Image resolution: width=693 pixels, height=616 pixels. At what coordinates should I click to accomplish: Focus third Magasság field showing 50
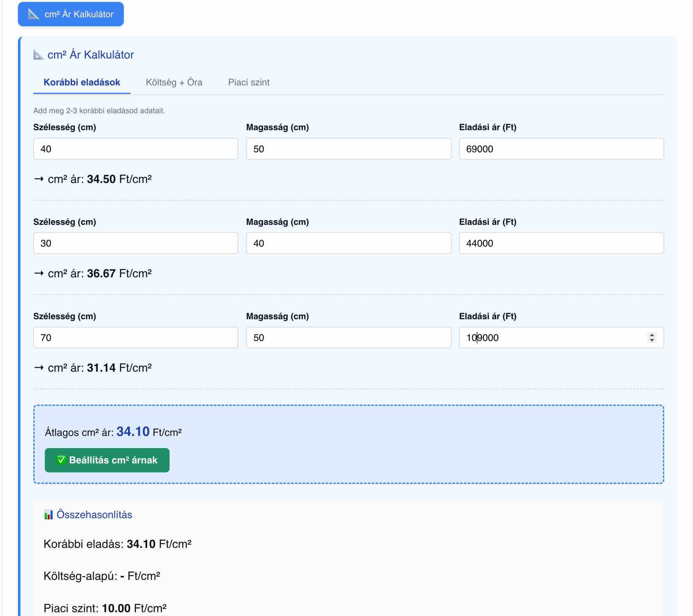click(348, 337)
